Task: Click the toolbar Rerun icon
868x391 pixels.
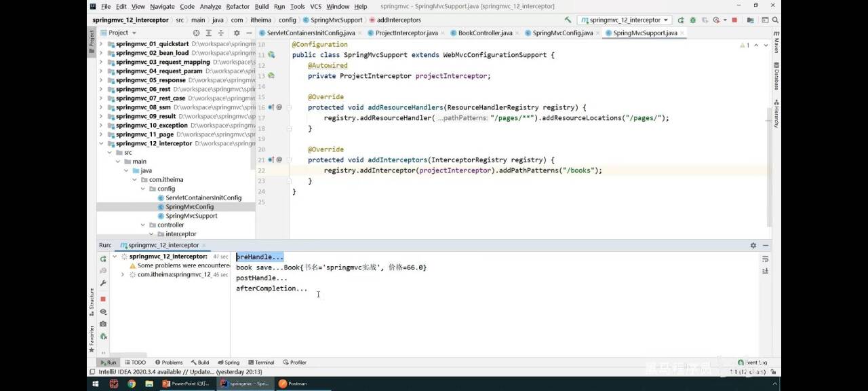Action: pos(682,20)
